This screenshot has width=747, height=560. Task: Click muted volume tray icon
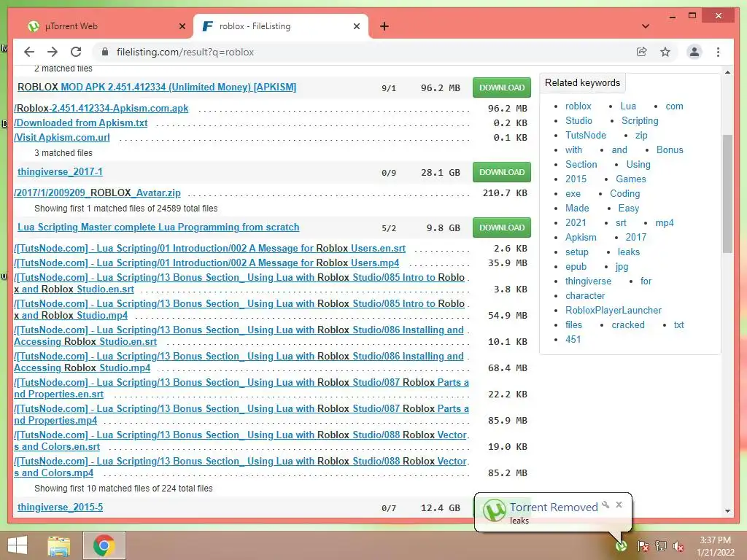coord(678,546)
